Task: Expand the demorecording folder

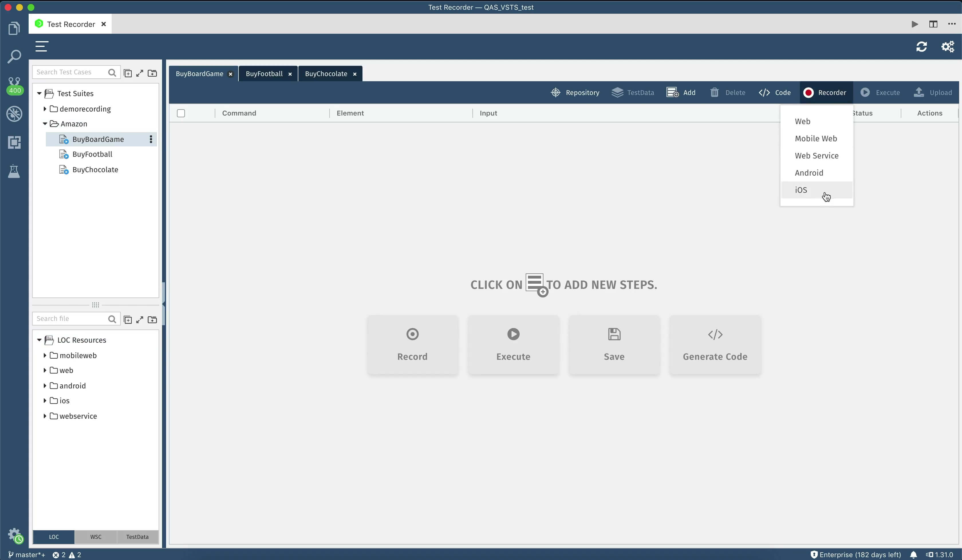Action: coord(45,109)
